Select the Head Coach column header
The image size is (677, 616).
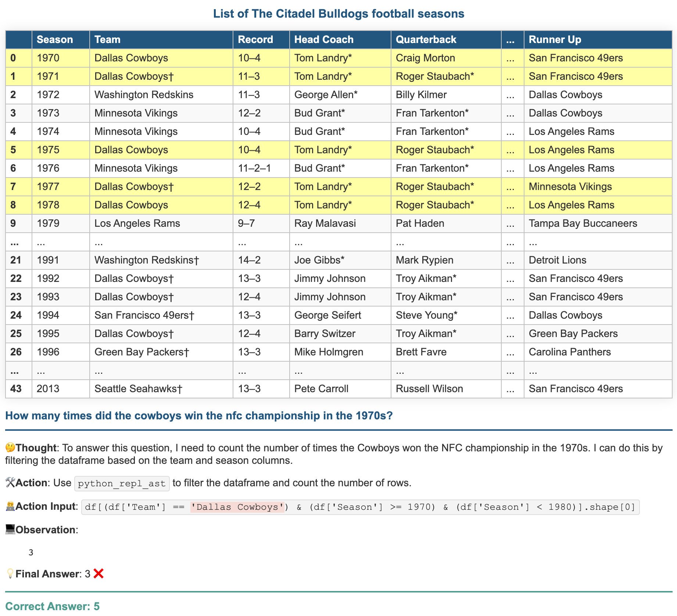(340, 40)
